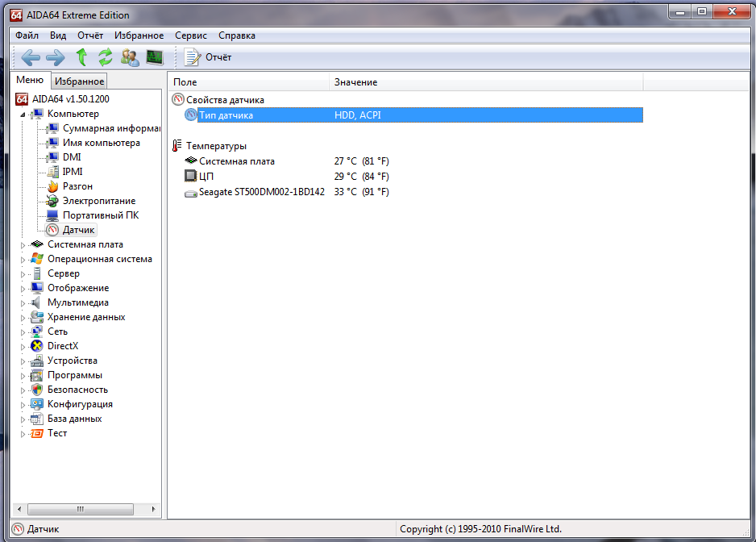Click the Значение column header
756x542 pixels.
coord(355,82)
